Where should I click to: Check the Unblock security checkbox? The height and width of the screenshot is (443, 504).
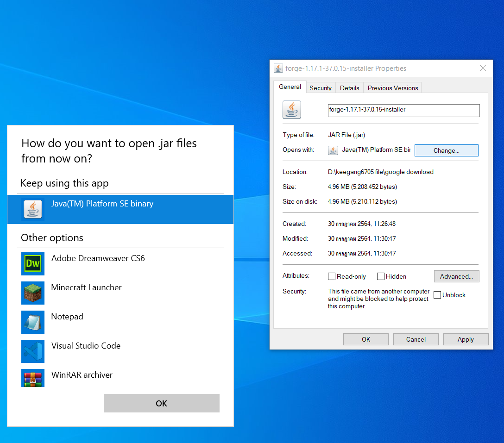pyautogui.click(x=437, y=295)
